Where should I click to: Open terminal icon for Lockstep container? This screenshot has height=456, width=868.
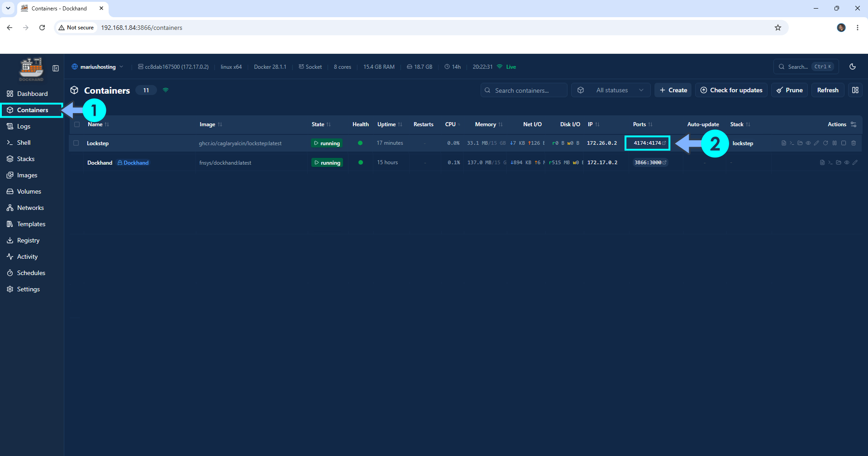coord(792,143)
